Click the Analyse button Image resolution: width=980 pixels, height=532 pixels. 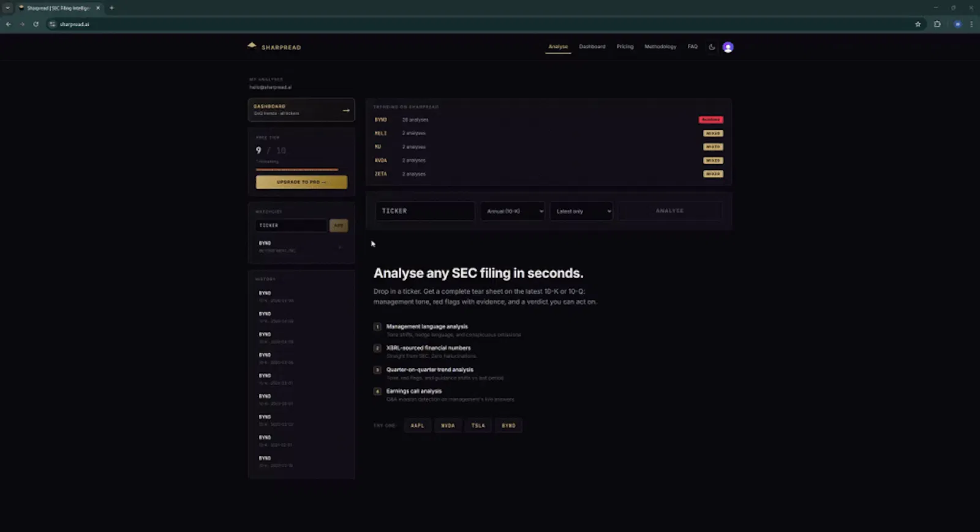tap(669, 211)
